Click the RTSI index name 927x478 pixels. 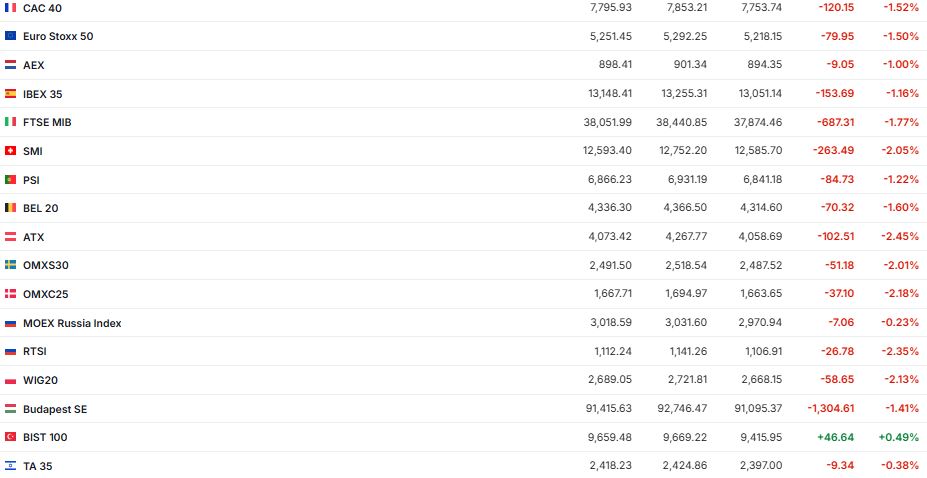35,351
